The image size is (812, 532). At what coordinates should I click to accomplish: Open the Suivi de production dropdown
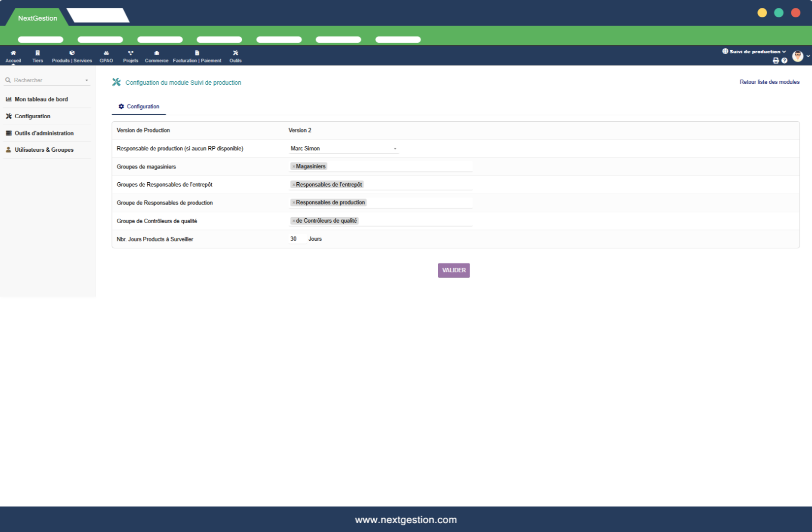pos(754,52)
